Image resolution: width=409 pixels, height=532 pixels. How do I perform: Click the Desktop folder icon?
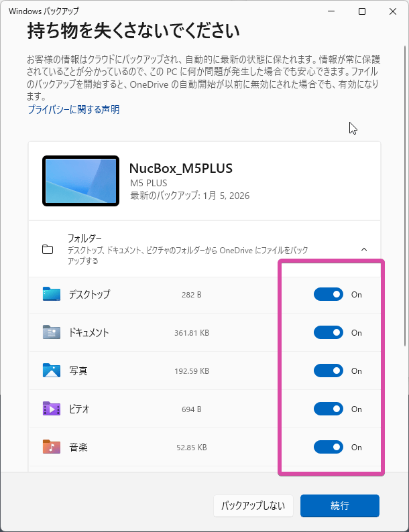[51, 294]
